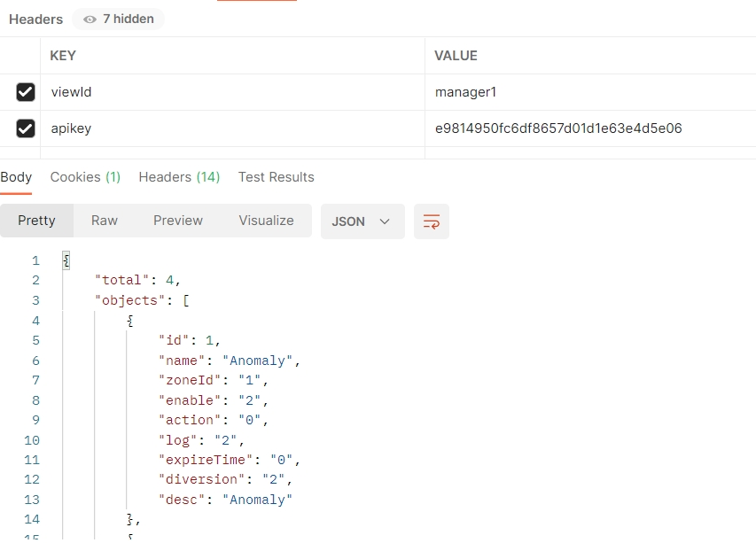Open the Cookies (1) tab
This screenshot has height=543, width=756.
[85, 177]
